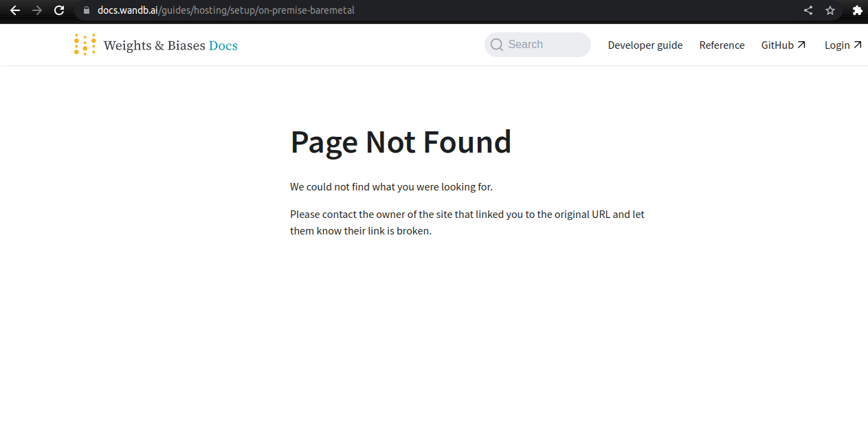868x438 pixels.
Task: Click the browser forward arrow
Action: pos(36,10)
